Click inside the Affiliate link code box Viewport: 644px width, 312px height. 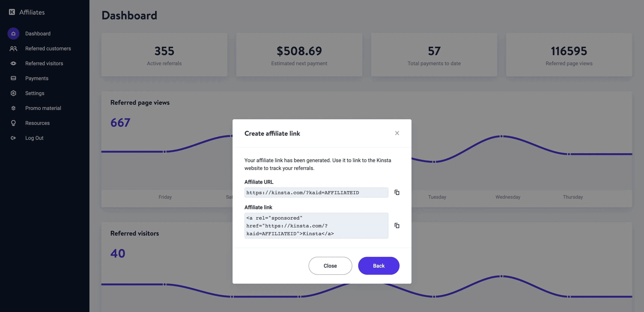pos(316,226)
